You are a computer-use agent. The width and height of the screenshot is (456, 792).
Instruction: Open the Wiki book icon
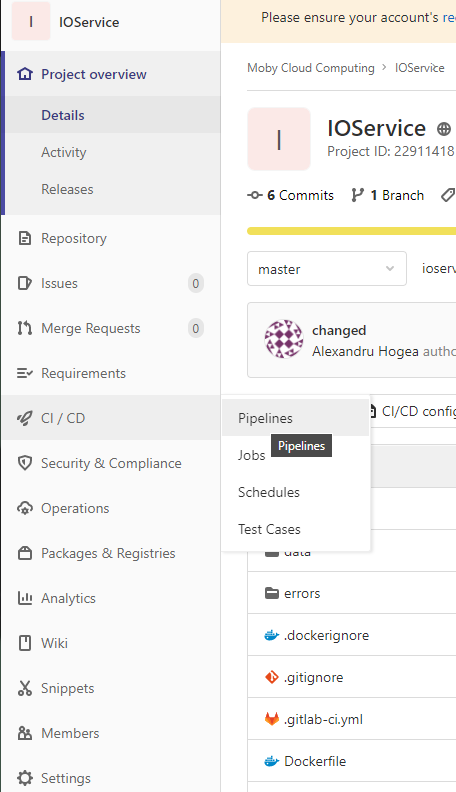click(24, 642)
